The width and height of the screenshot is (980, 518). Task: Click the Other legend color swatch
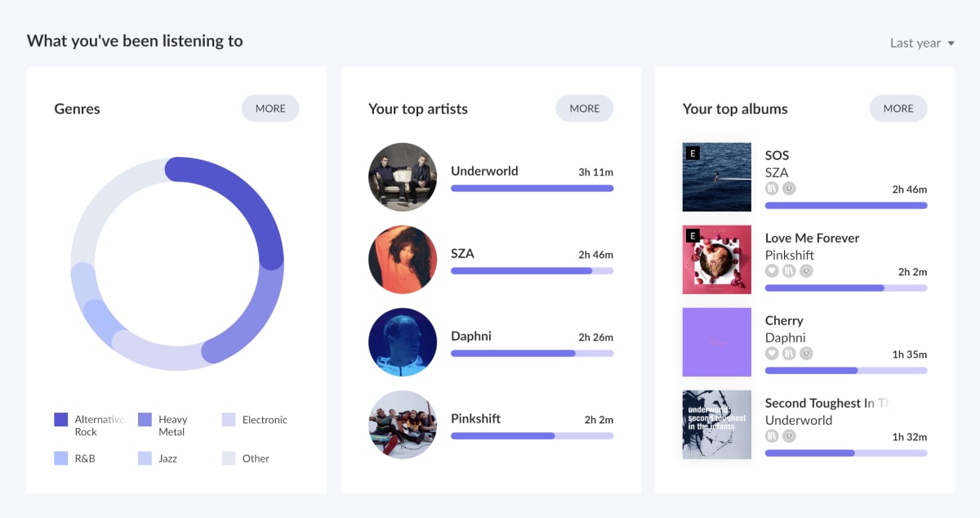coord(229,458)
